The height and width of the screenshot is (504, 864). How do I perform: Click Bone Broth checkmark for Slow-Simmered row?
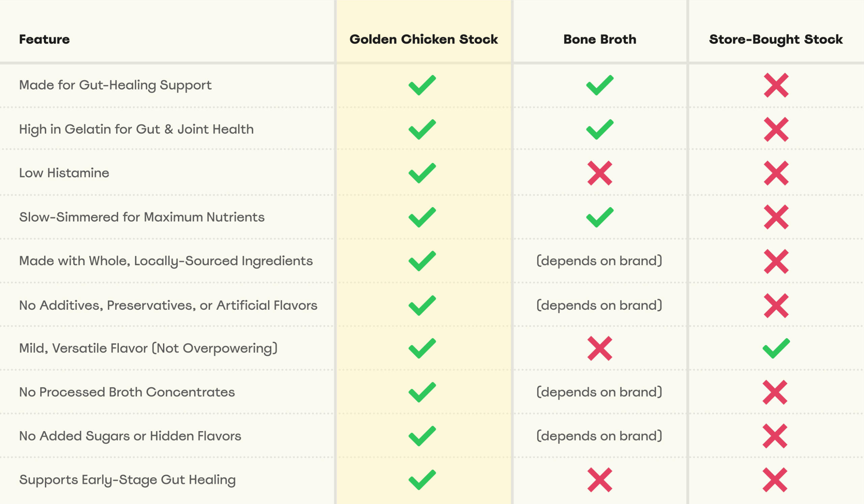599,217
